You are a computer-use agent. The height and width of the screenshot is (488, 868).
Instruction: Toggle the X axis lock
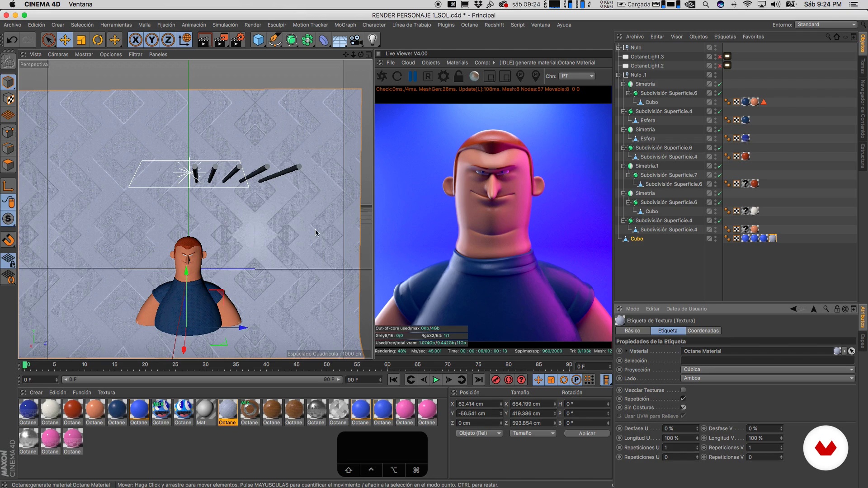tap(135, 40)
